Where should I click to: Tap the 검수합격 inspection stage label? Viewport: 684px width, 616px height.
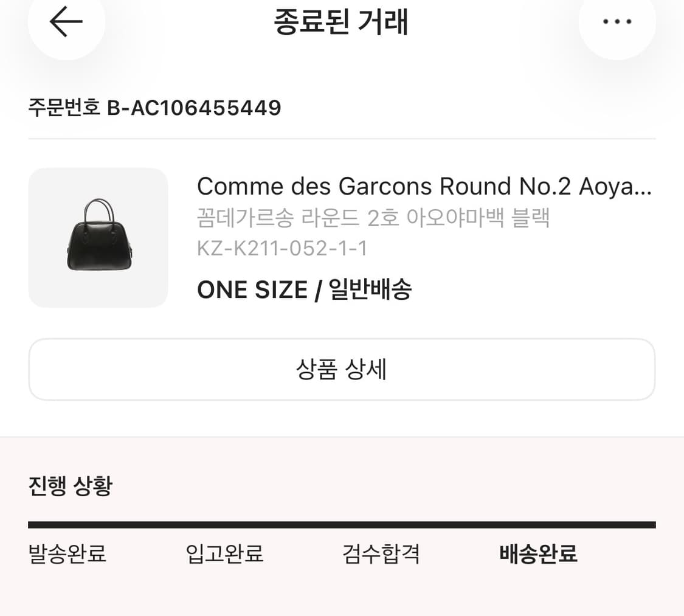381,554
